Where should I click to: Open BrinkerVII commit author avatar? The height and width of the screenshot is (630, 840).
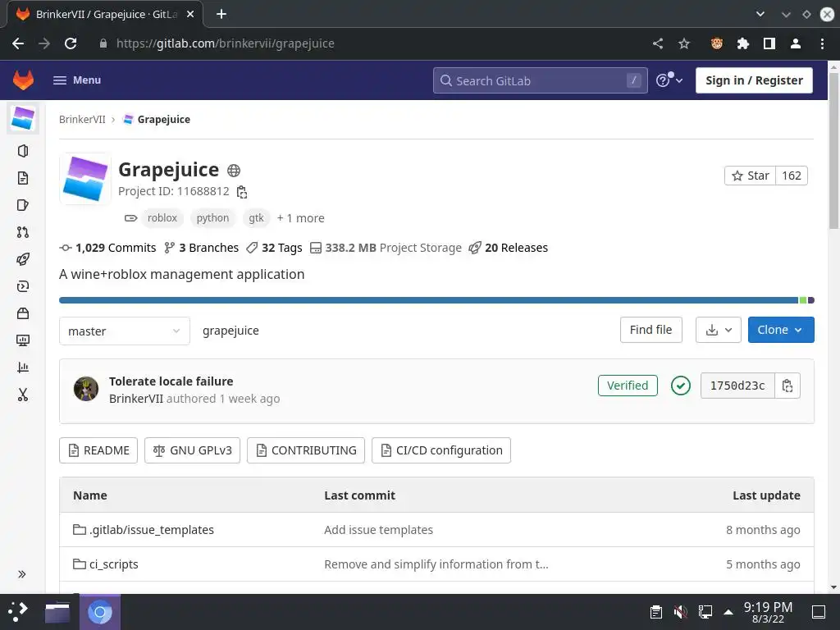pyautogui.click(x=86, y=389)
